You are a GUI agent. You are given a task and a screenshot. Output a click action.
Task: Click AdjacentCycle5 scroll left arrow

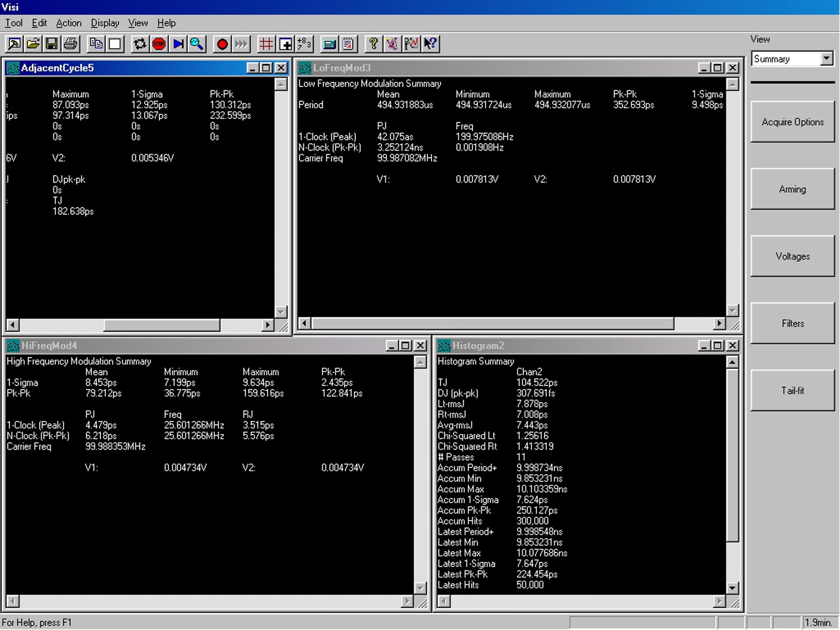[13, 325]
